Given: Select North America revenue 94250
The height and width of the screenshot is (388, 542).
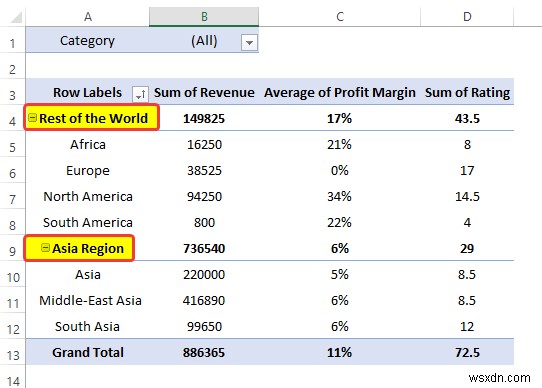Looking at the screenshot, I should 204,196.
